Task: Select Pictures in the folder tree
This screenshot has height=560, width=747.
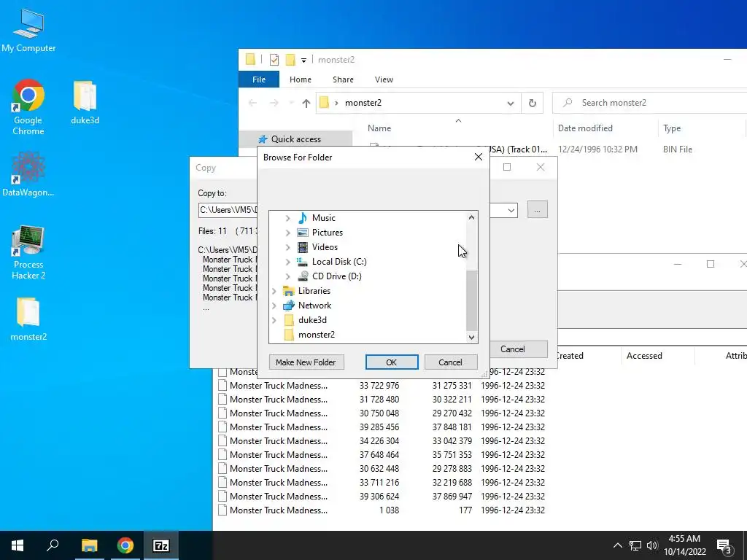Action: pyautogui.click(x=328, y=233)
